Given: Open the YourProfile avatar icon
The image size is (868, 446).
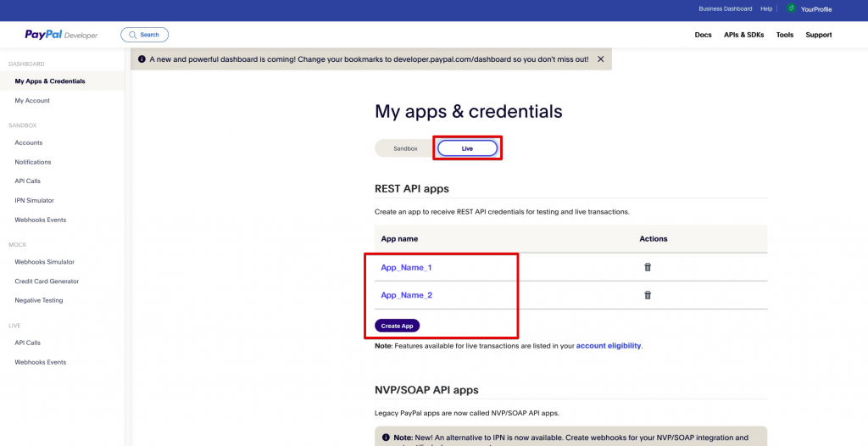Looking at the screenshot, I should coord(790,8).
